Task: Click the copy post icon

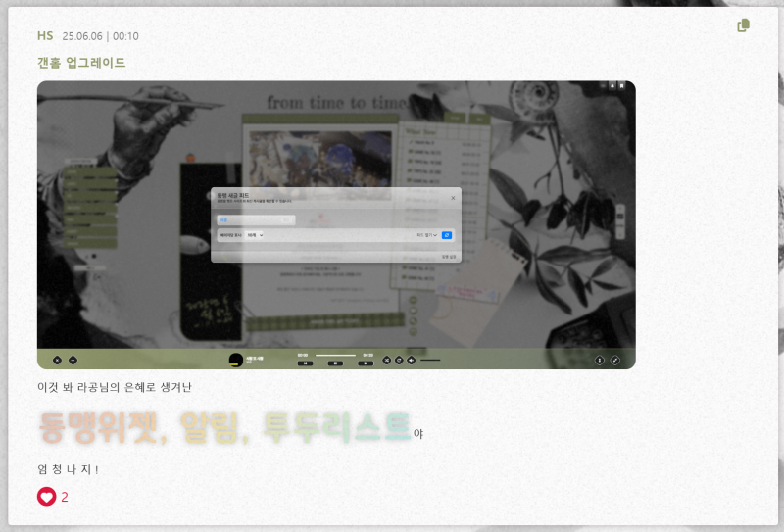Action: pos(743,25)
